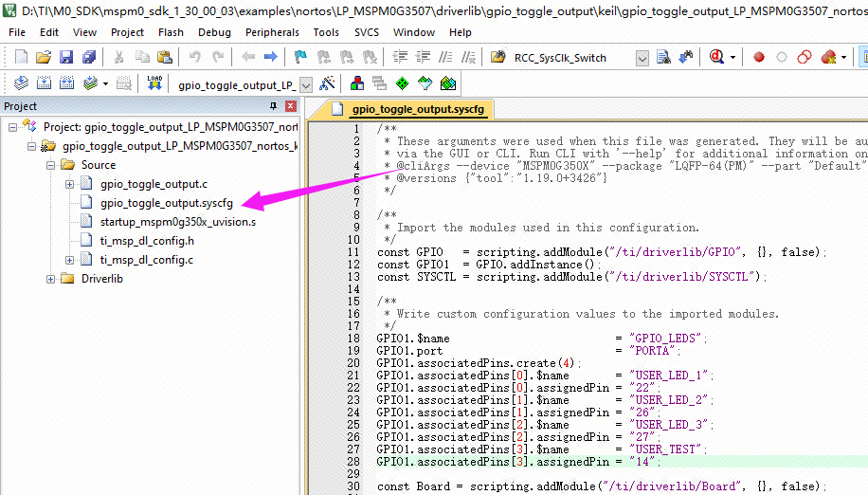This screenshot has width=868, height=495.
Task: Click the Save file toolbar icon
Action: (x=64, y=58)
